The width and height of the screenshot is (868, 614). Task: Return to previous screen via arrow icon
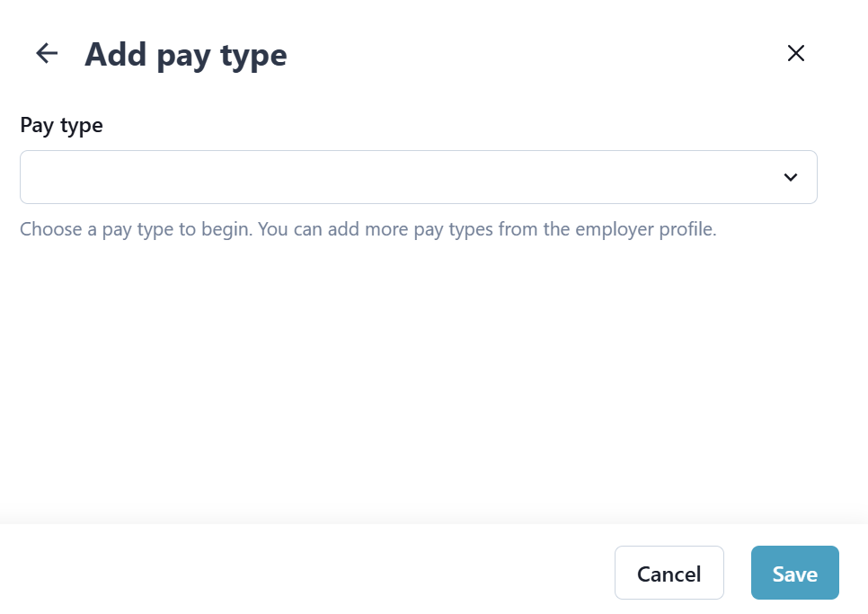coord(47,54)
